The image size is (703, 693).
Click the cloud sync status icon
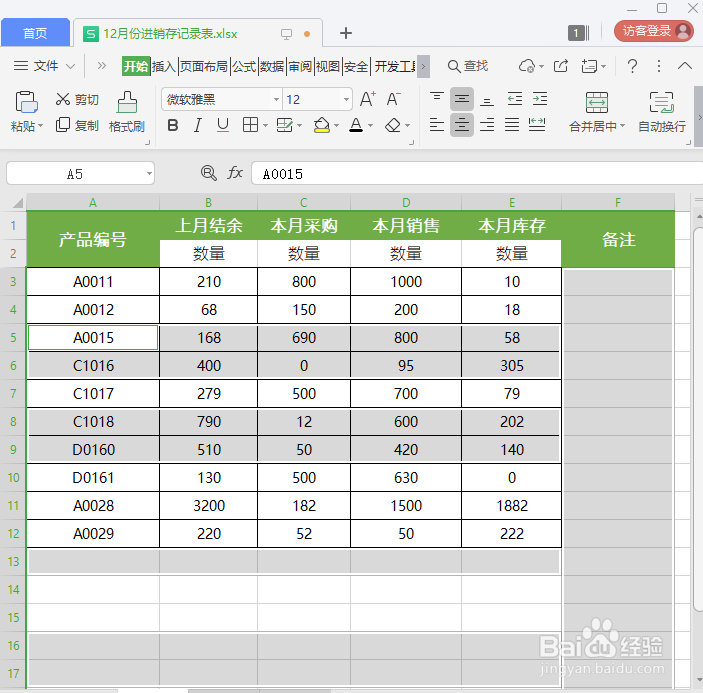click(x=527, y=66)
